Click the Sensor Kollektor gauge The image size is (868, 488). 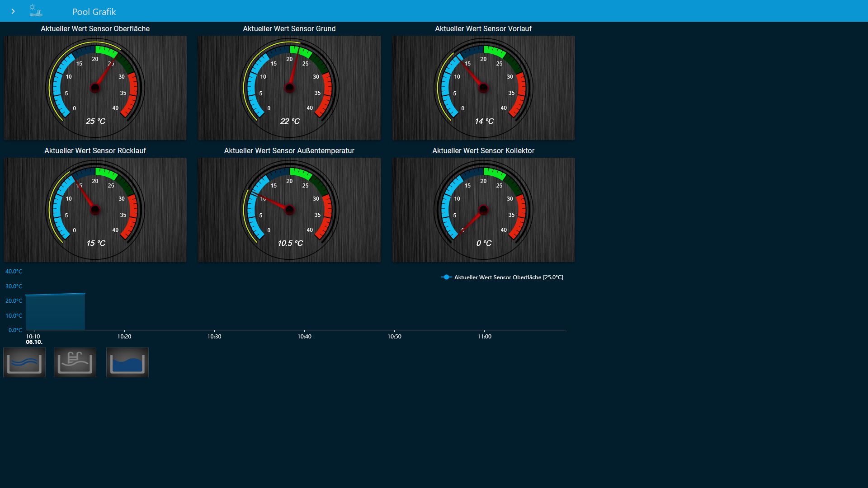483,210
